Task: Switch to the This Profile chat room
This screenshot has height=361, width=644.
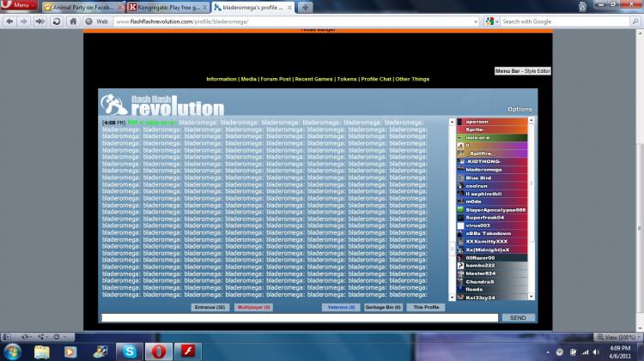Action: point(426,307)
